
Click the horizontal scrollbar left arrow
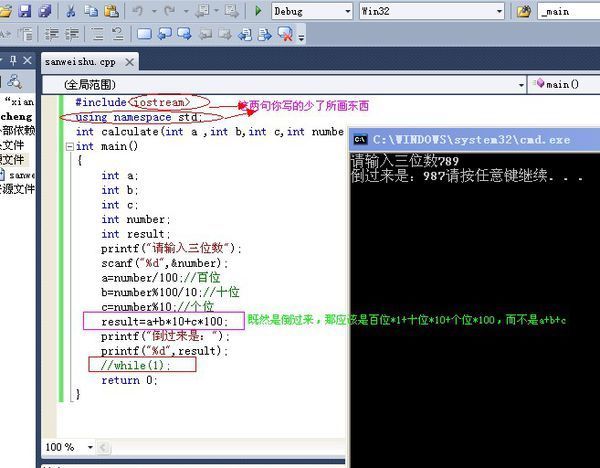(103, 447)
